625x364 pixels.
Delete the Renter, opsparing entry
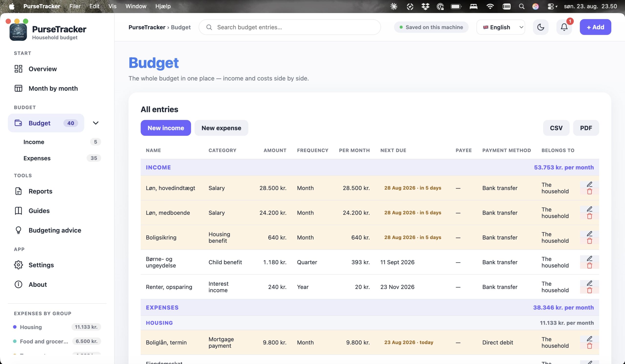click(x=589, y=291)
